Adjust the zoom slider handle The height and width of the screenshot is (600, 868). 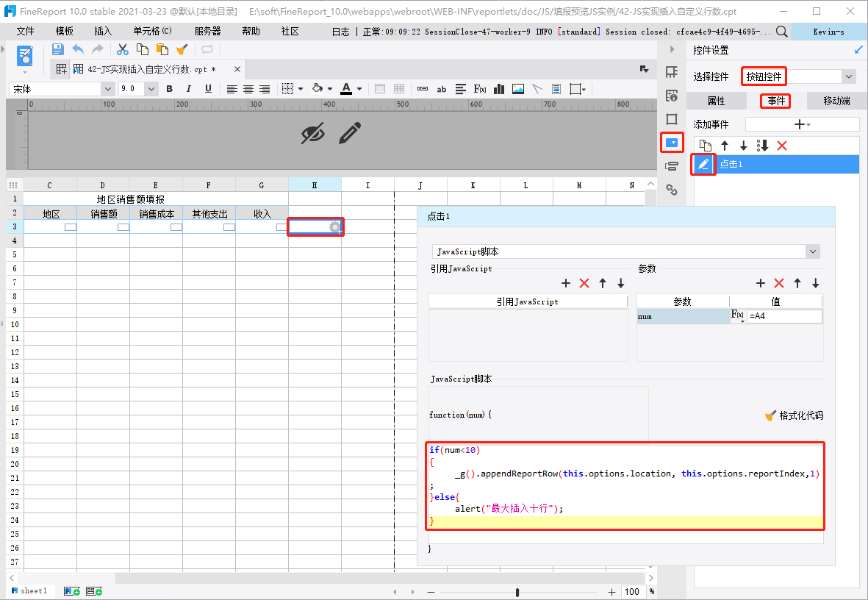pos(517,592)
